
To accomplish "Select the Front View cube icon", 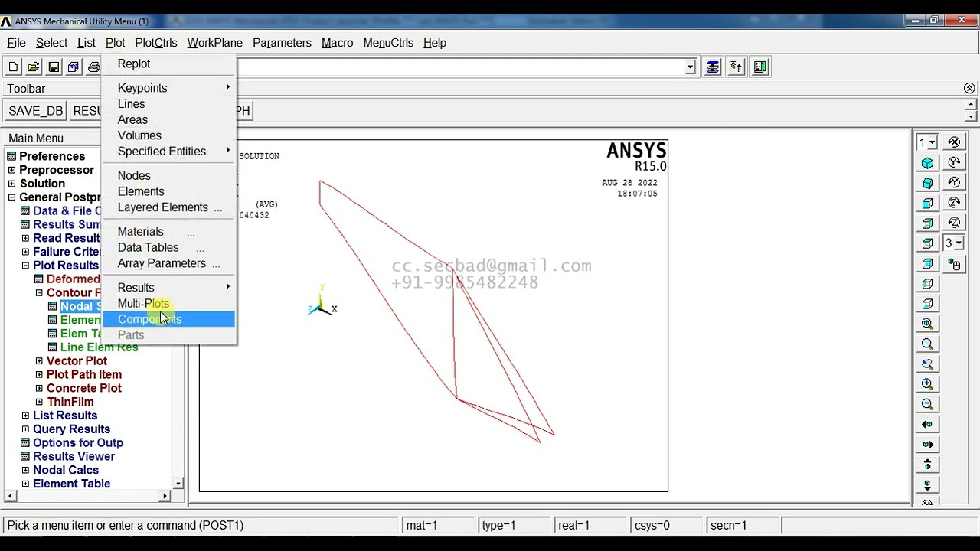I will [927, 204].
